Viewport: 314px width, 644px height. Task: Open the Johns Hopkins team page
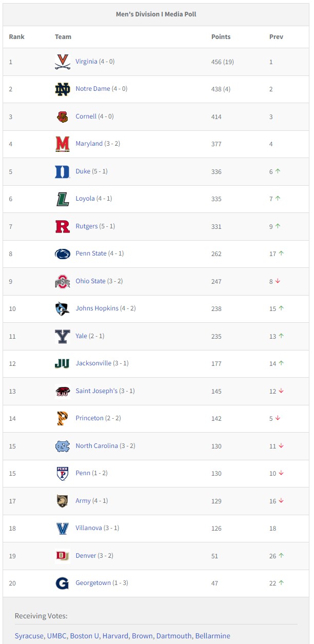click(x=97, y=308)
